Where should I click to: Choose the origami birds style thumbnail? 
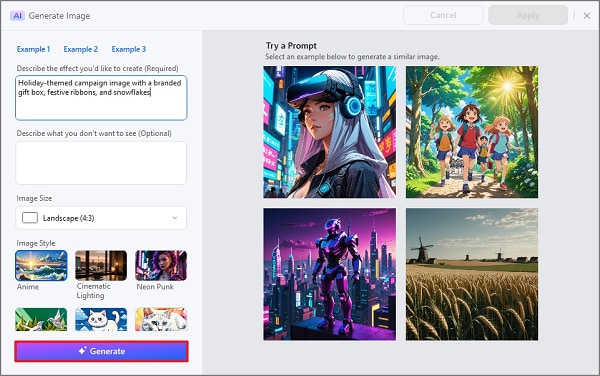(x=41, y=319)
